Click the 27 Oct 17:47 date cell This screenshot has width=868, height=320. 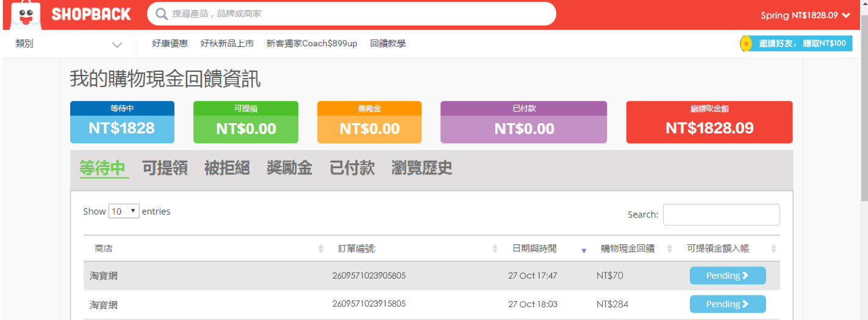[533, 276]
